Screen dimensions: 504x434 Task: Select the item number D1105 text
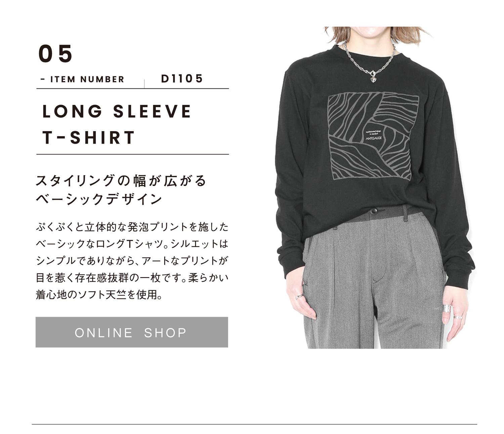point(182,79)
